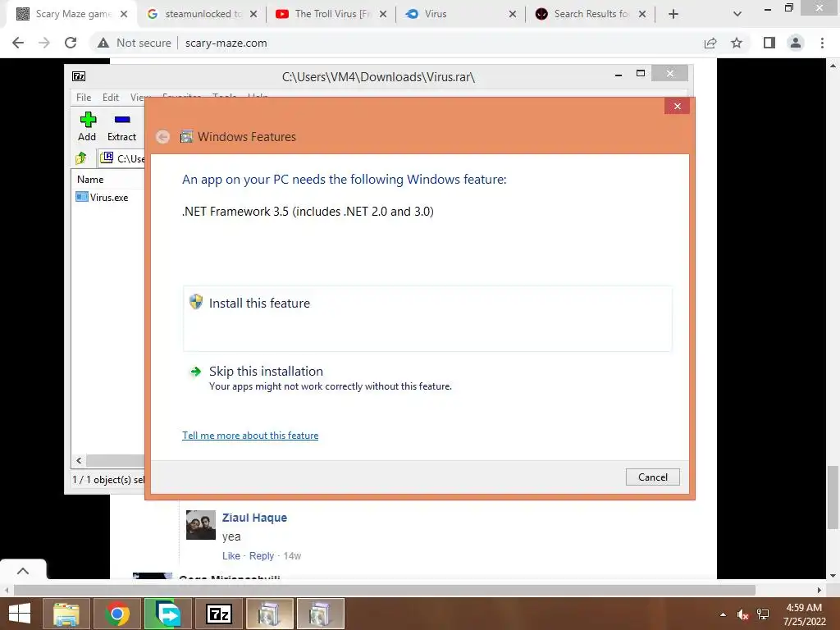Close the Windows Features dialog

677,106
